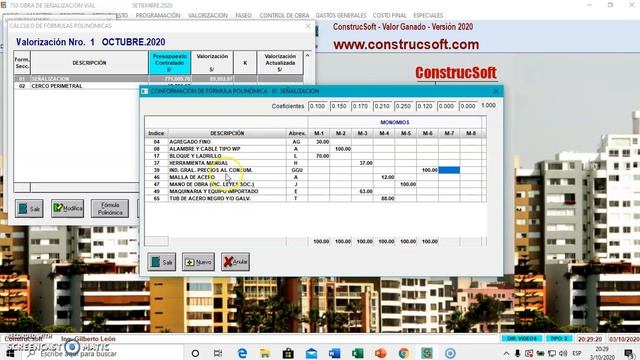
Task: Click Salir button in Cálculo de Fórmulas window
Action: [29, 208]
